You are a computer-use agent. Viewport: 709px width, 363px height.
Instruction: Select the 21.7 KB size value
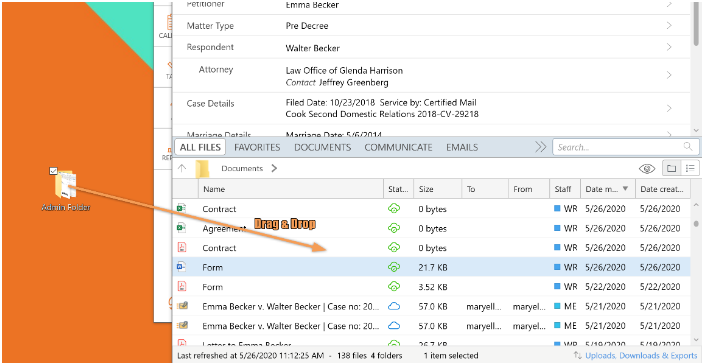coord(433,268)
